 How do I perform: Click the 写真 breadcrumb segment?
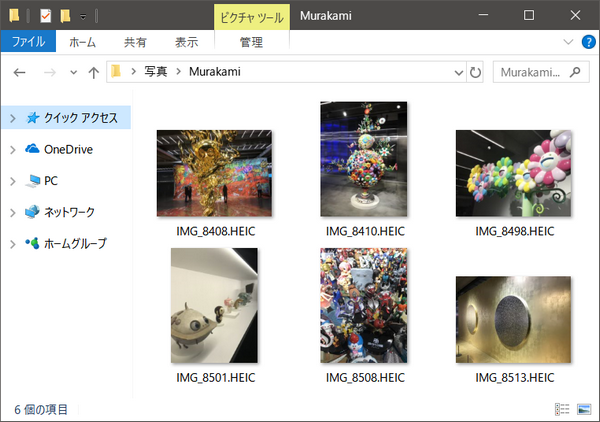pyautogui.click(x=156, y=72)
